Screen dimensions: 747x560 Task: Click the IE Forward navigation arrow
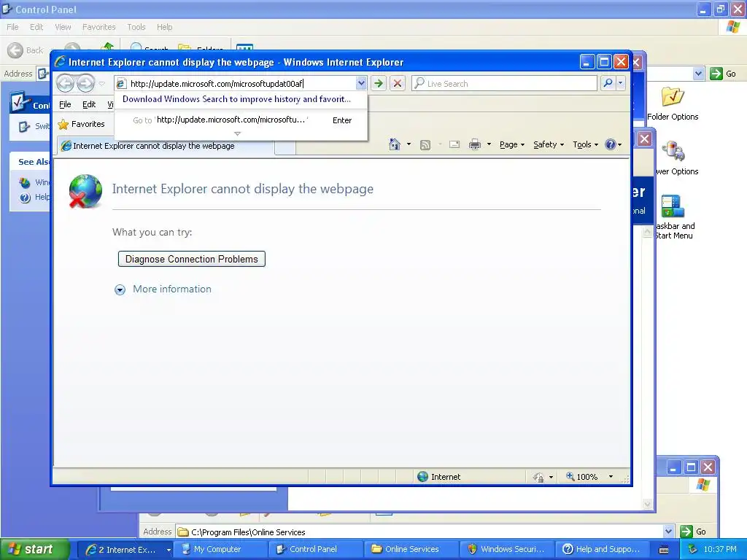[86, 83]
